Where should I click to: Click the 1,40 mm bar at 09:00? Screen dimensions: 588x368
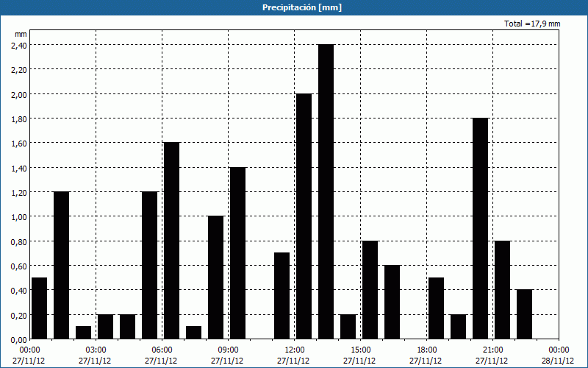(x=237, y=253)
